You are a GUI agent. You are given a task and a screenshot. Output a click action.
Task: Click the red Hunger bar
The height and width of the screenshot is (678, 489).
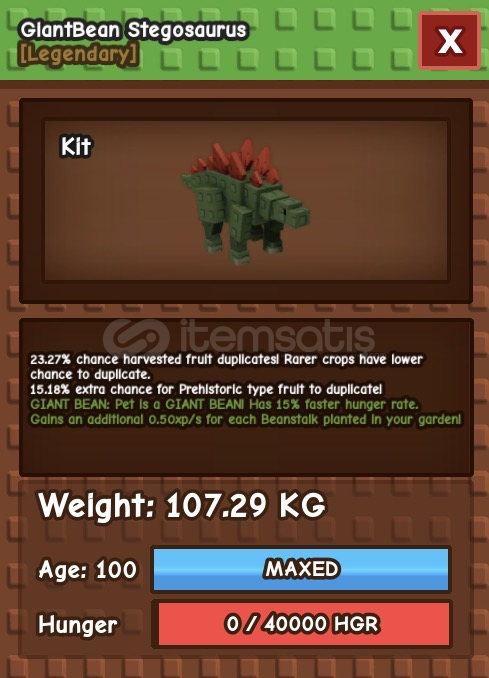304,624
